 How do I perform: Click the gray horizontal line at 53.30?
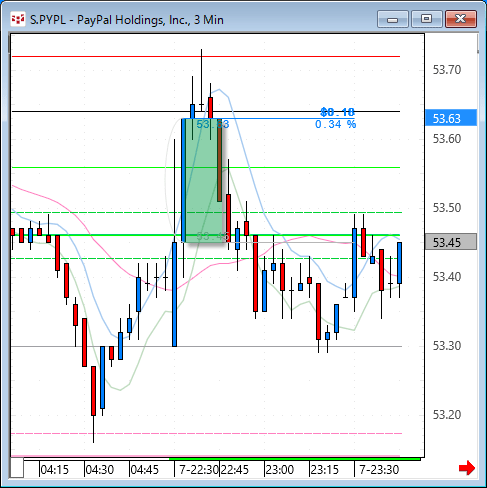(x=206, y=347)
